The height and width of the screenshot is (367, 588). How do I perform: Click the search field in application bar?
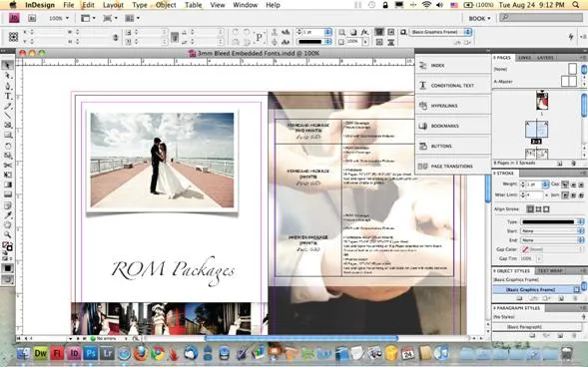click(542, 18)
